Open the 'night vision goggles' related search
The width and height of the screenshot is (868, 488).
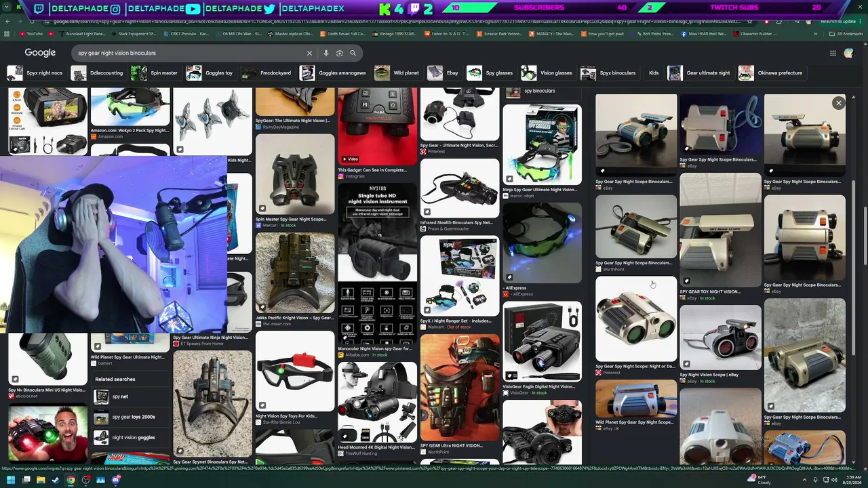pyautogui.click(x=130, y=438)
